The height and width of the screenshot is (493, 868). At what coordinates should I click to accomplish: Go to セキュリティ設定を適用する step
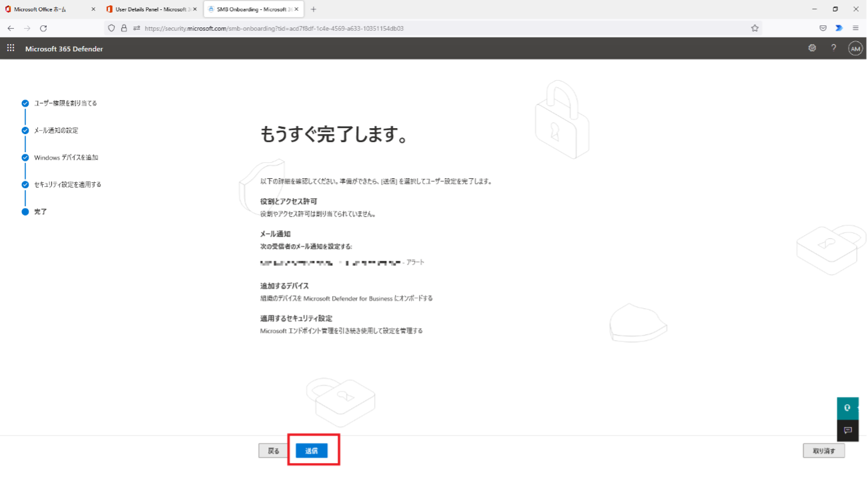point(67,185)
